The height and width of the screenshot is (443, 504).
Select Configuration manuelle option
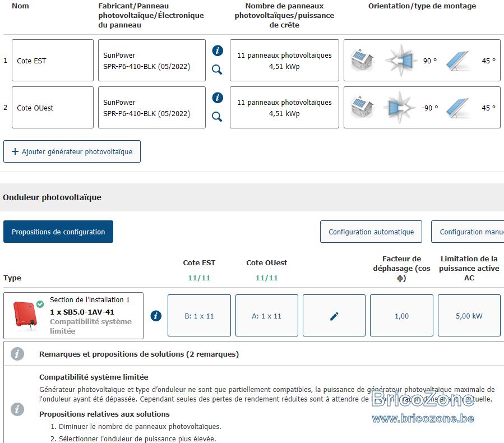(x=468, y=232)
